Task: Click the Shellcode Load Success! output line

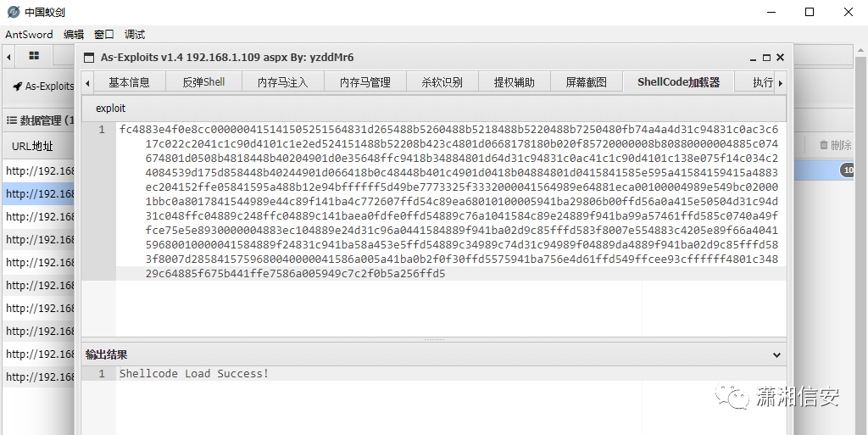Action: point(194,374)
